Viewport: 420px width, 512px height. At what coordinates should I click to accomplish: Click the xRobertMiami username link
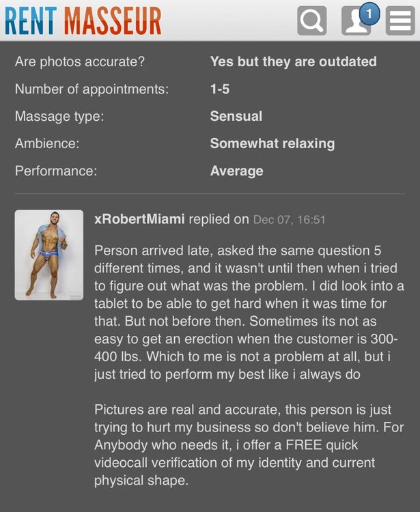point(139,219)
